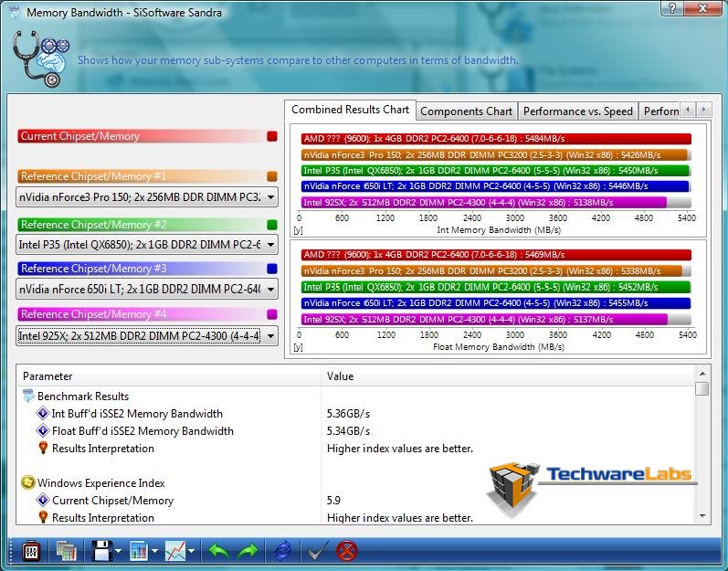The width and height of the screenshot is (728, 571).
Task: Click lightbulb icon under Current Chipset/Memory row
Action: (x=43, y=517)
